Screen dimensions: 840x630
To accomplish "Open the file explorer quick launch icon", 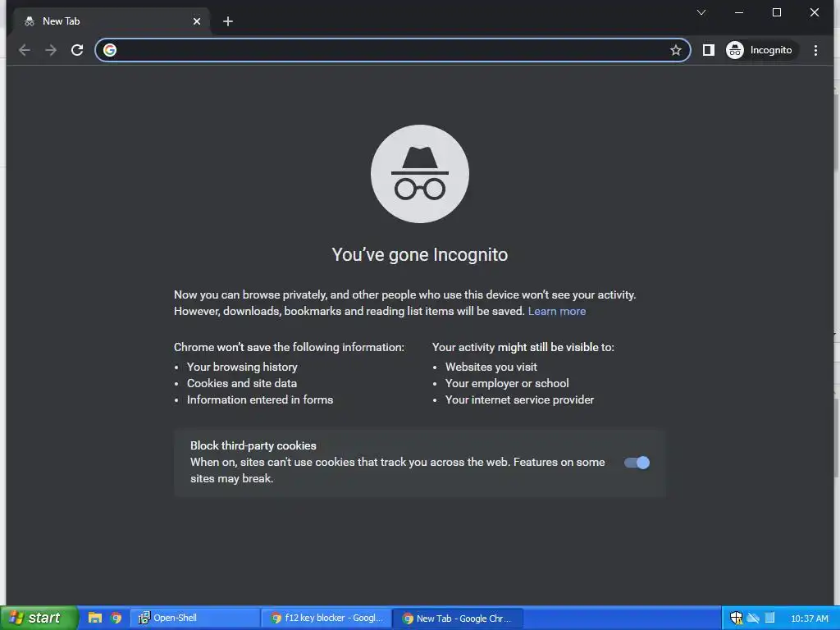I will pyautogui.click(x=95, y=618).
